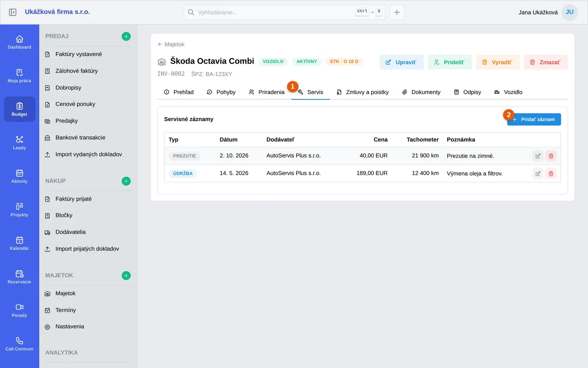588x368 pixels.
Task: Open Kalendár module
Action: [19, 243]
